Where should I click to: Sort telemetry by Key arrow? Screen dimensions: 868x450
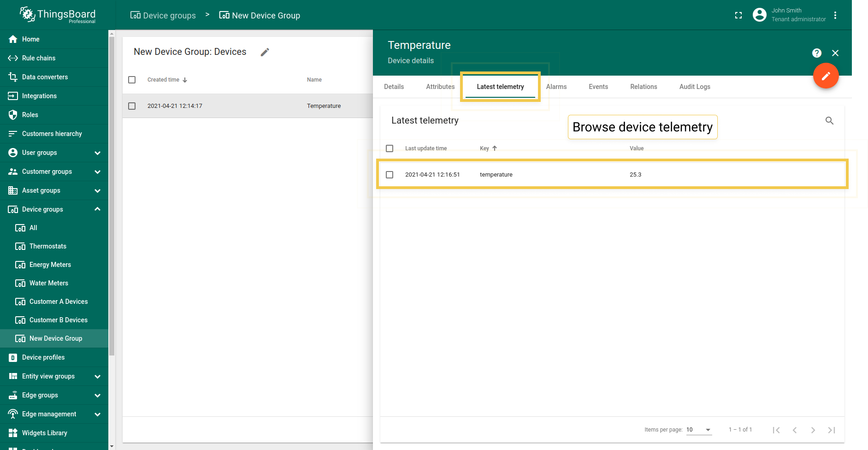(495, 148)
